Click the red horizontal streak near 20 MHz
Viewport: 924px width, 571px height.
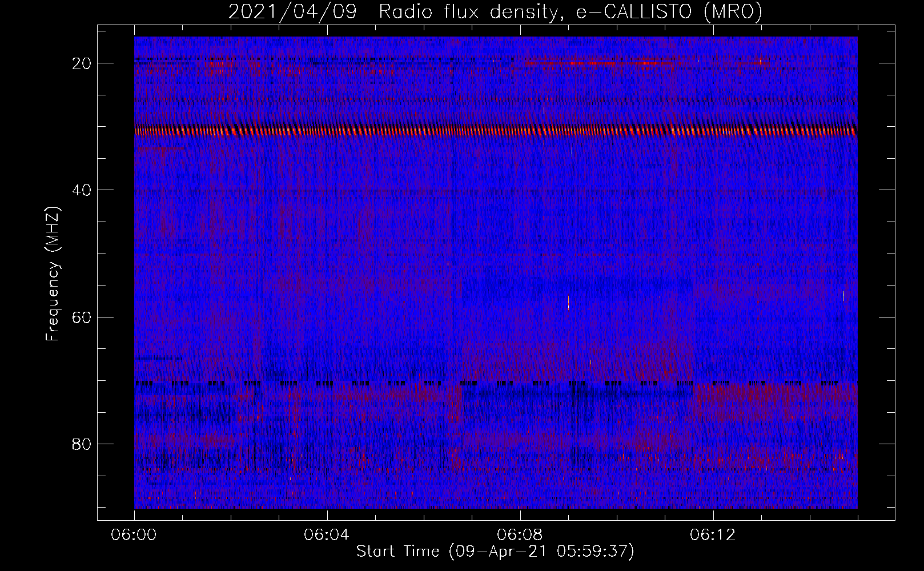(x=598, y=63)
